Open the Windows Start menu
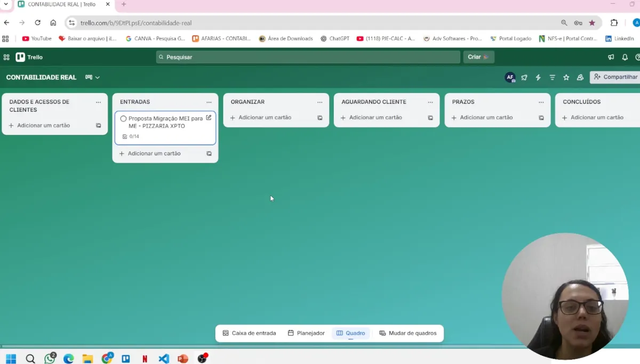Image resolution: width=640 pixels, height=364 pixels. [11, 359]
